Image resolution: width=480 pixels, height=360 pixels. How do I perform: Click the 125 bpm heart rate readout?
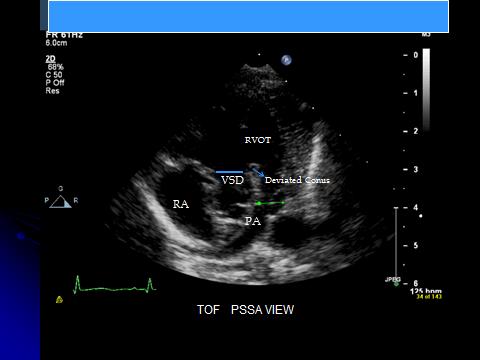[426, 291]
